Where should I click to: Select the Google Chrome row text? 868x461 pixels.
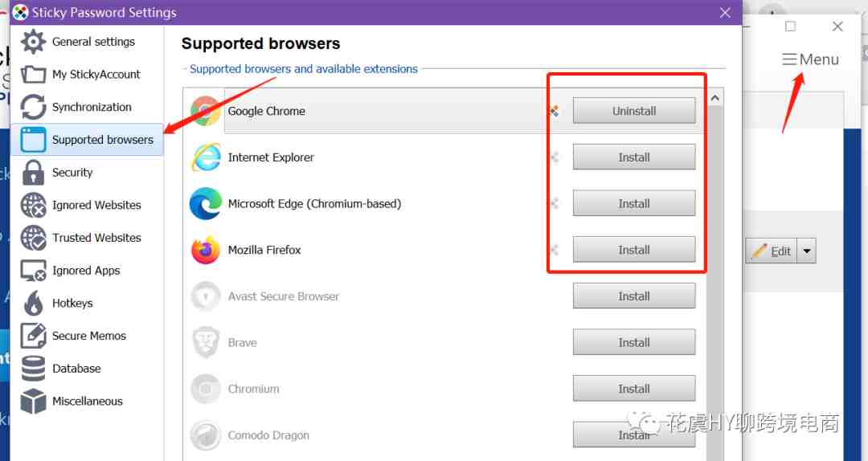coord(266,112)
